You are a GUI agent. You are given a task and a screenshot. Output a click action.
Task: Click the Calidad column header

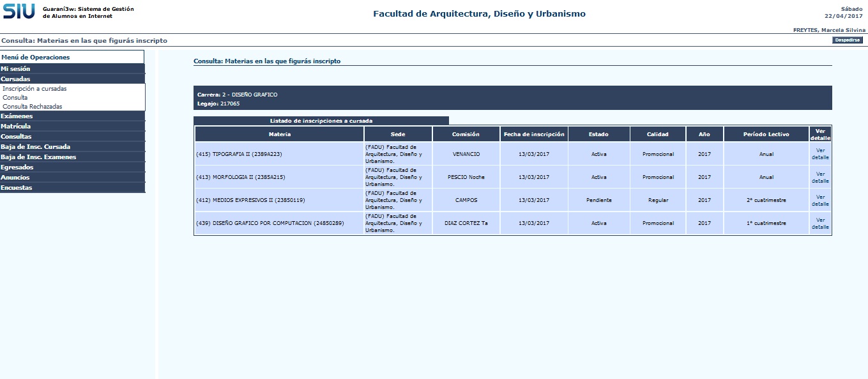(x=658, y=134)
